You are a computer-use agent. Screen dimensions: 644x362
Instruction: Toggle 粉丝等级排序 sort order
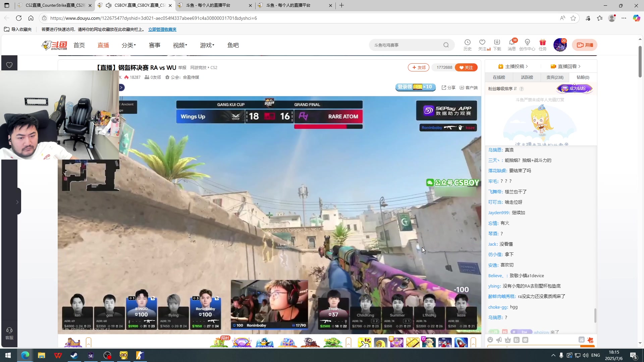(502, 89)
